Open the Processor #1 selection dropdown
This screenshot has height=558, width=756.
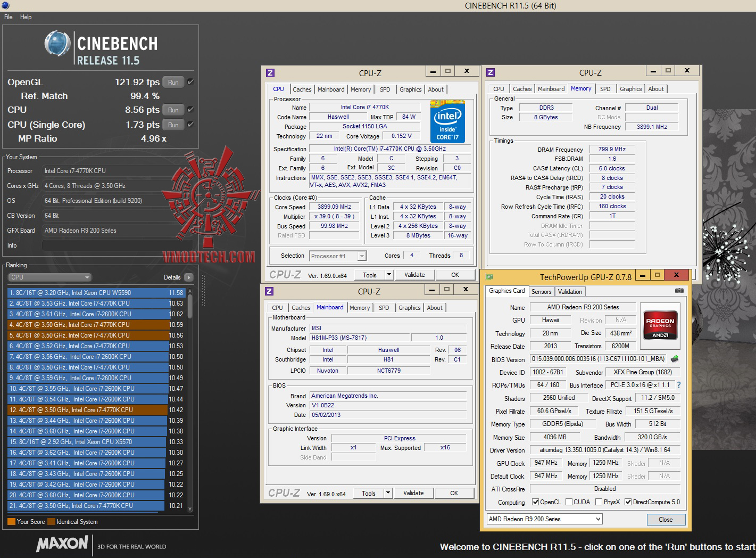[338, 256]
